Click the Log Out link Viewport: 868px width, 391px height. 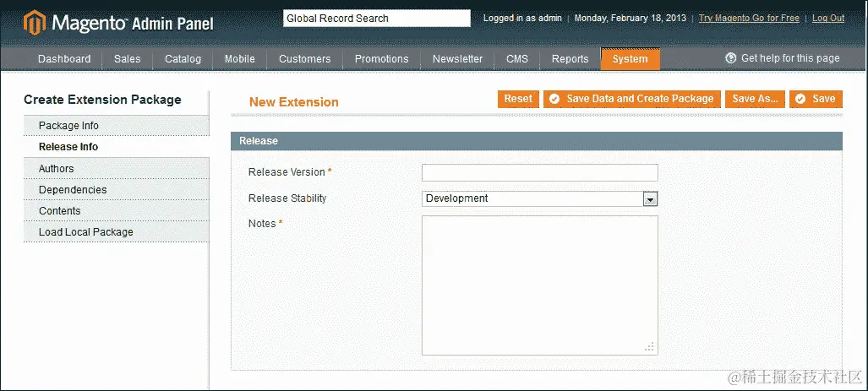coord(828,19)
